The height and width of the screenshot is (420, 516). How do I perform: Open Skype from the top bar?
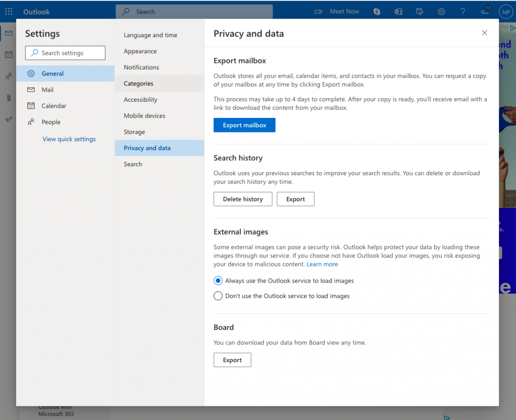(x=377, y=12)
